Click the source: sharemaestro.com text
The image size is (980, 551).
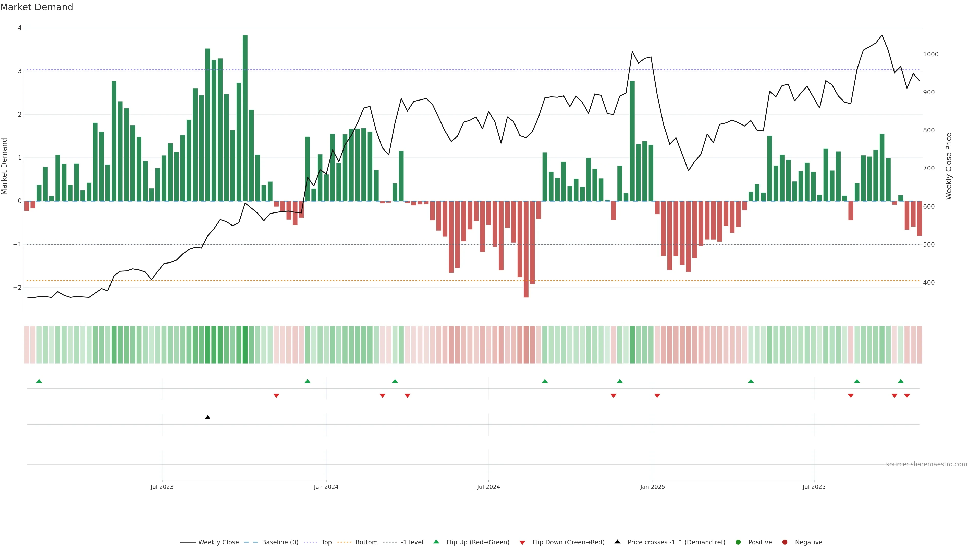(x=926, y=464)
